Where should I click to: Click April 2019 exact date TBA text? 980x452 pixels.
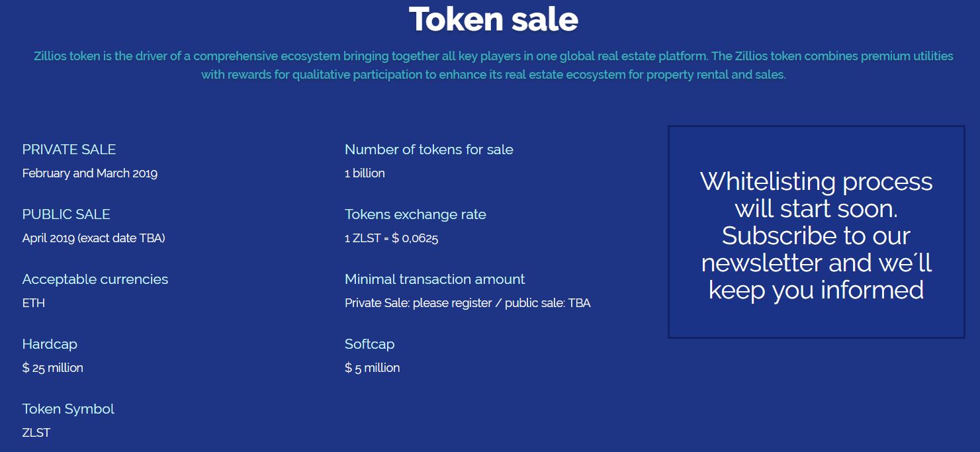click(x=93, y=238)
